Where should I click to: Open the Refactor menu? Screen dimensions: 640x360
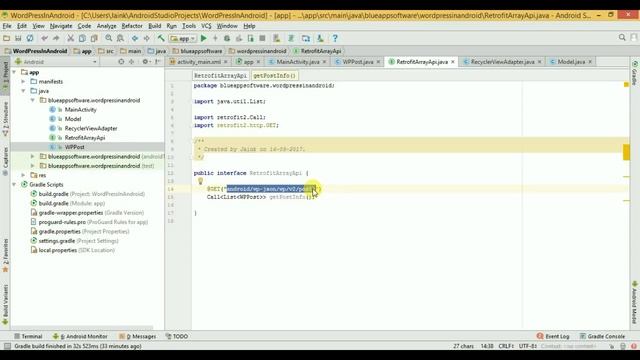point(132,26)
